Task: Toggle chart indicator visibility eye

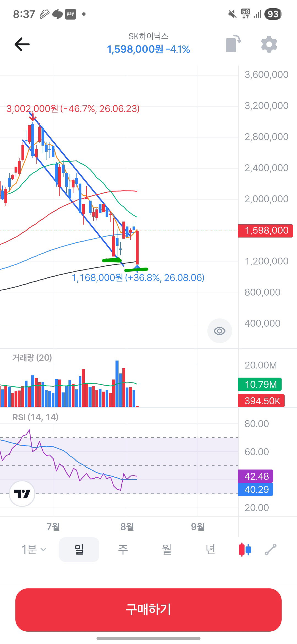Action: click(219, 331)
